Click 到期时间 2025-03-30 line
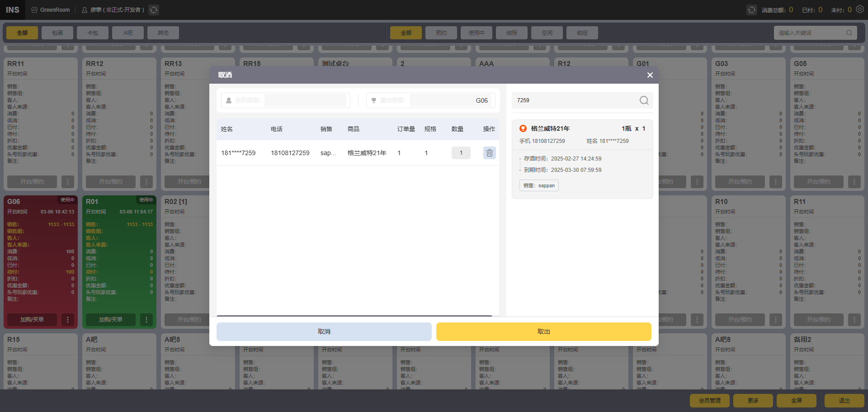This screenshot has height=412, width=868. pyautogui.click(x=562, y=170)
